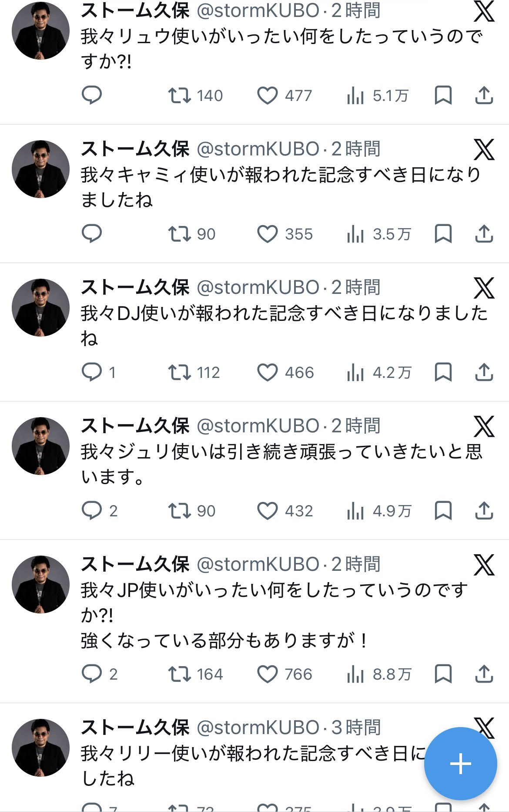Repost the tweet with 140 reposts

tap(180, 95)
